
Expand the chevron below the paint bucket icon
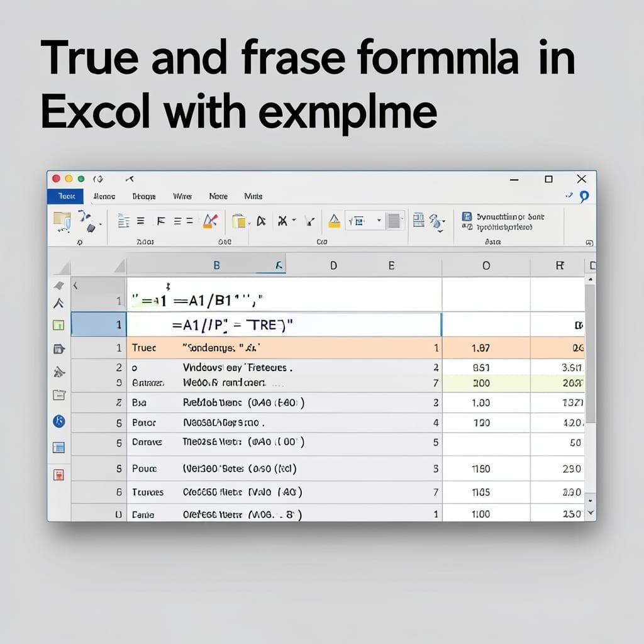pos(440,231)
